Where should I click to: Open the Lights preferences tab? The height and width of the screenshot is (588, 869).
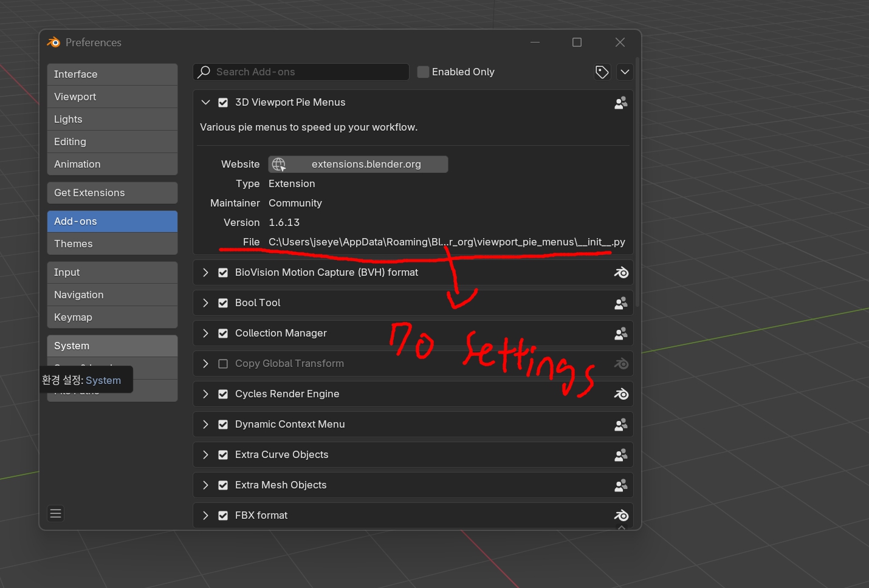pos(112,119)
